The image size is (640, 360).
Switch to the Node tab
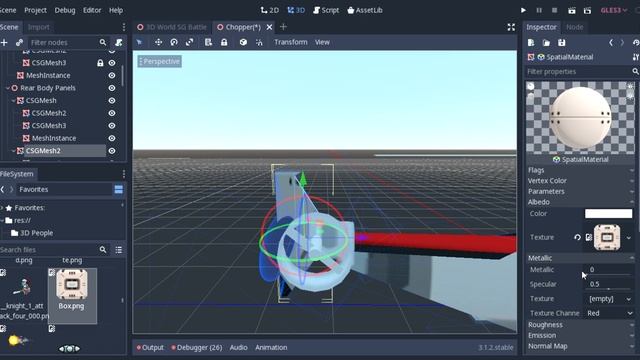[575, 27]
